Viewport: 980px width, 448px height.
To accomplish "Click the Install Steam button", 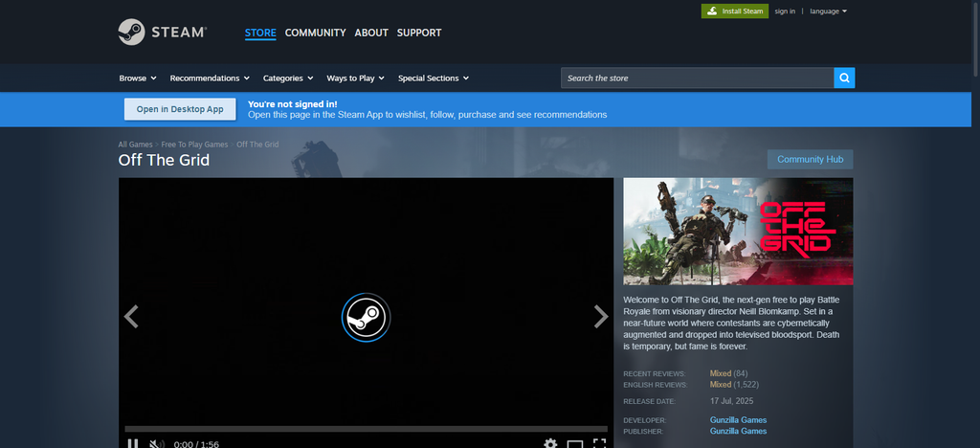I will click(x=734, y=11).
